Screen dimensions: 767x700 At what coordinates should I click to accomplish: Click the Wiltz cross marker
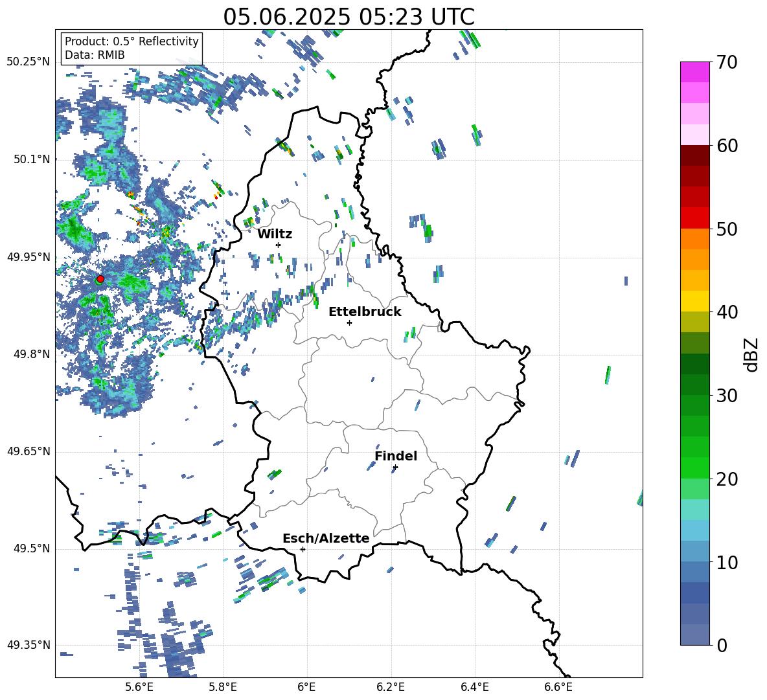pyautogui.click(x=279, y=245)
